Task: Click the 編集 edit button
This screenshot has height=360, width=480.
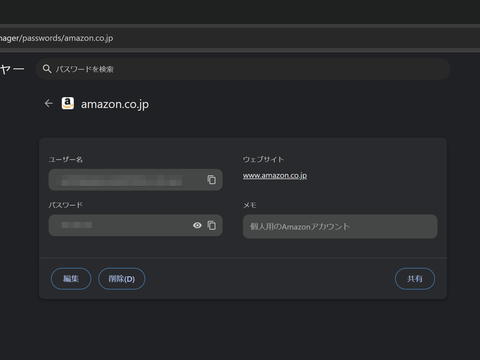Action: (x=71, y=279)
